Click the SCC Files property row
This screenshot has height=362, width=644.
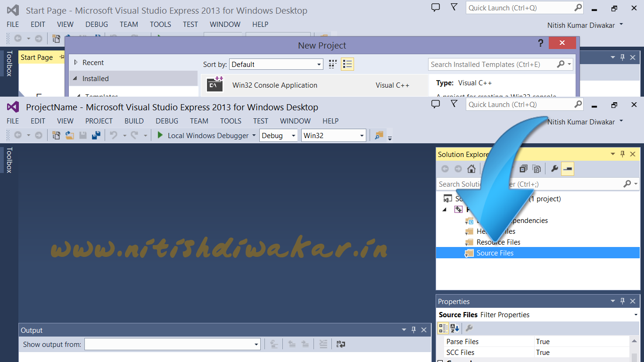537,352
